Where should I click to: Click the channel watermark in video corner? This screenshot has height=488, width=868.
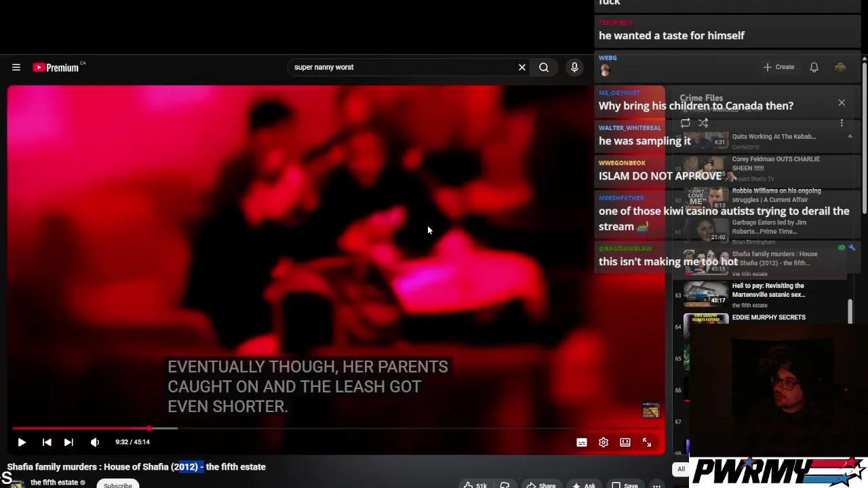pos(650,411)
